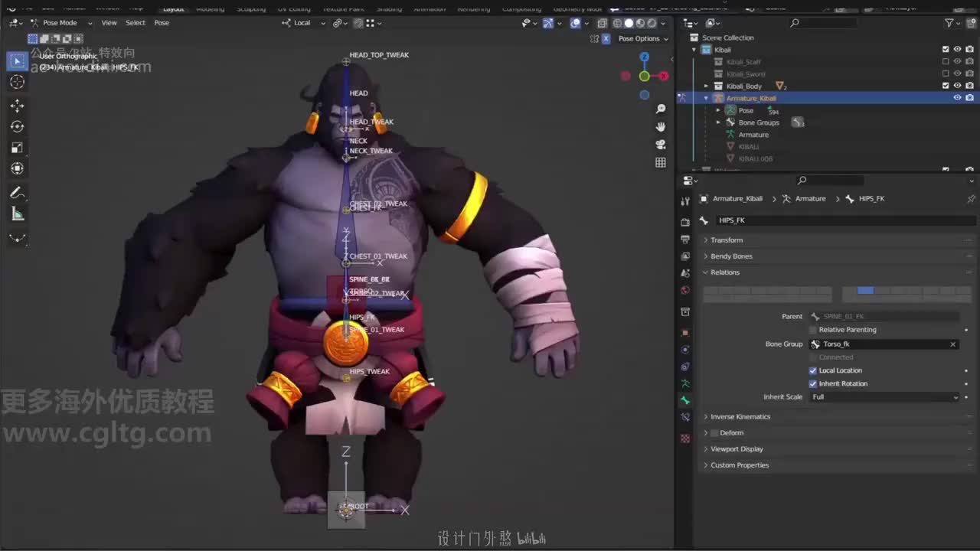Open the Pose Options dropdown

[x=643, y=38]
